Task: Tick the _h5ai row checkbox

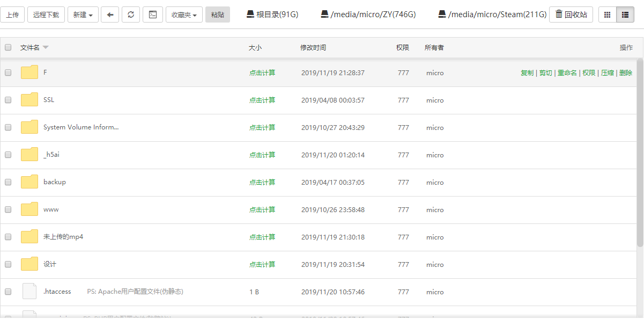Action: pos(8,155)
